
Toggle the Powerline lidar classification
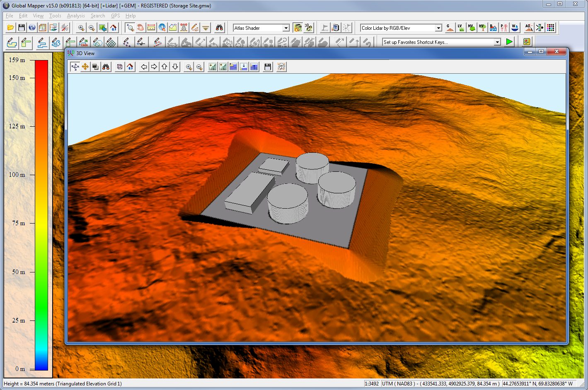[x=504, y=27]
